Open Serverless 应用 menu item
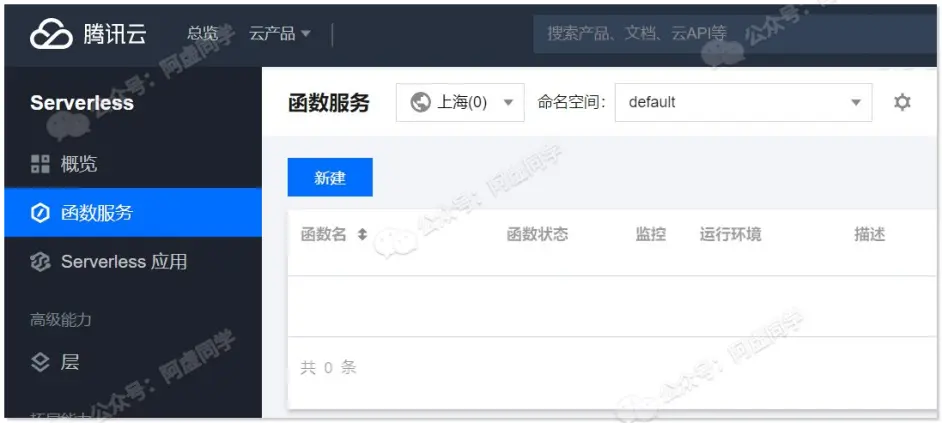Viewport: 942px width, 423px height. pos(124,262)
